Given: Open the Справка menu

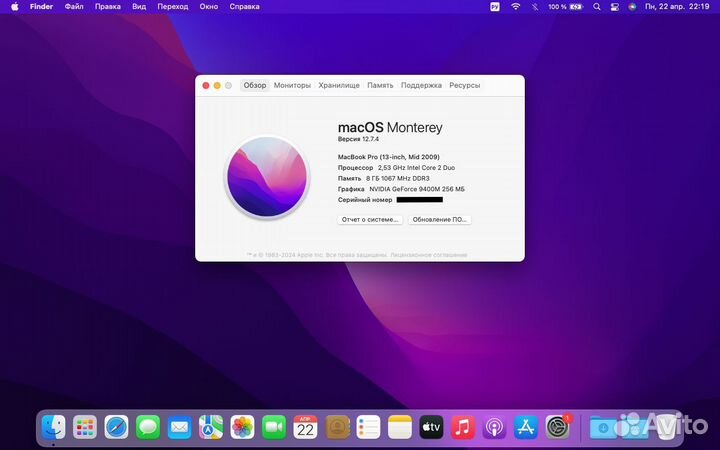Looking at the screenshot, I should 244,6.
